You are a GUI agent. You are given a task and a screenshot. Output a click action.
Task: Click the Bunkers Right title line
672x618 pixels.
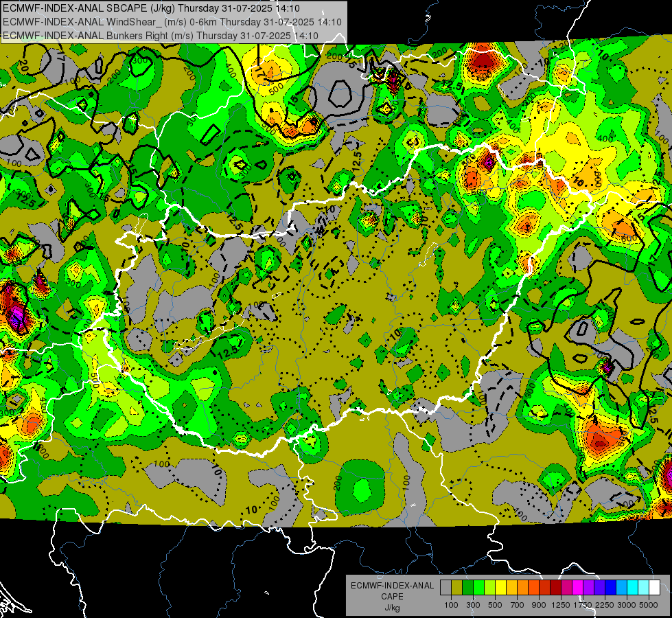161,36
